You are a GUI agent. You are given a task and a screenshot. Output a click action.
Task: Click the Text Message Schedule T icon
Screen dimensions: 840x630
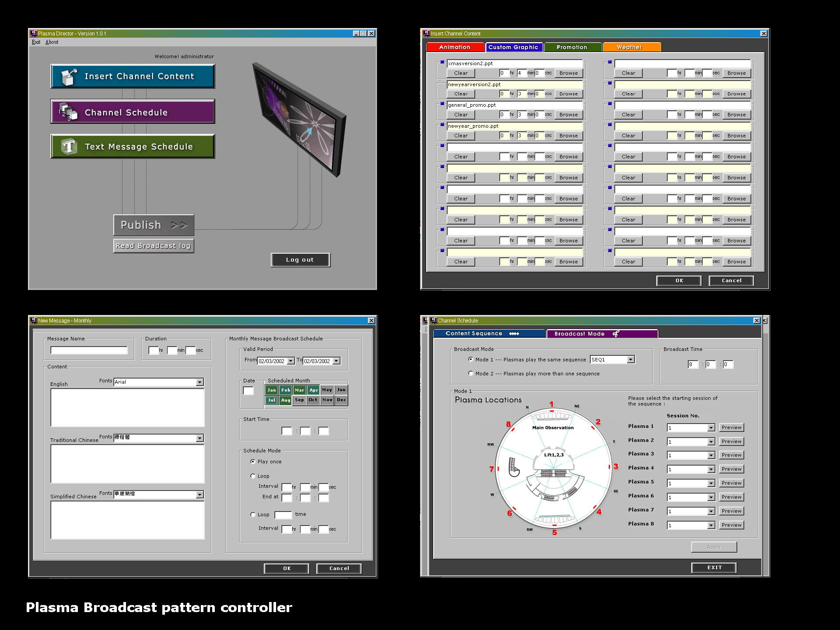coord(69,147)
